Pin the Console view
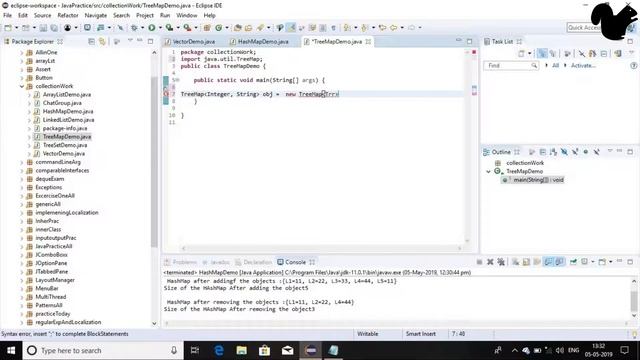 (573, 262)
